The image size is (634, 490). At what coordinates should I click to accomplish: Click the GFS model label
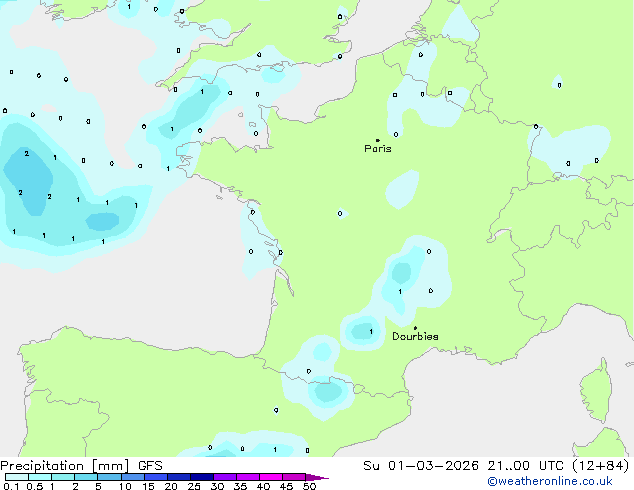150,466
